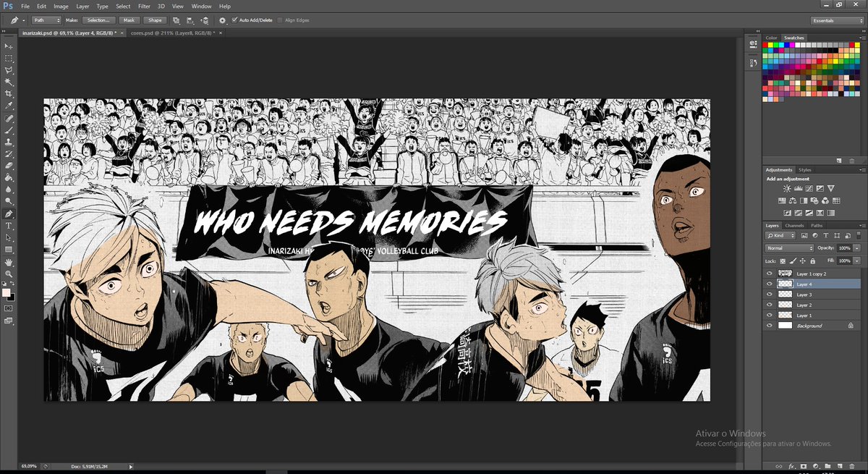Open the Essentials workspace dropdown
This screenshot has width=868, height=474.
tap(837, 20)
